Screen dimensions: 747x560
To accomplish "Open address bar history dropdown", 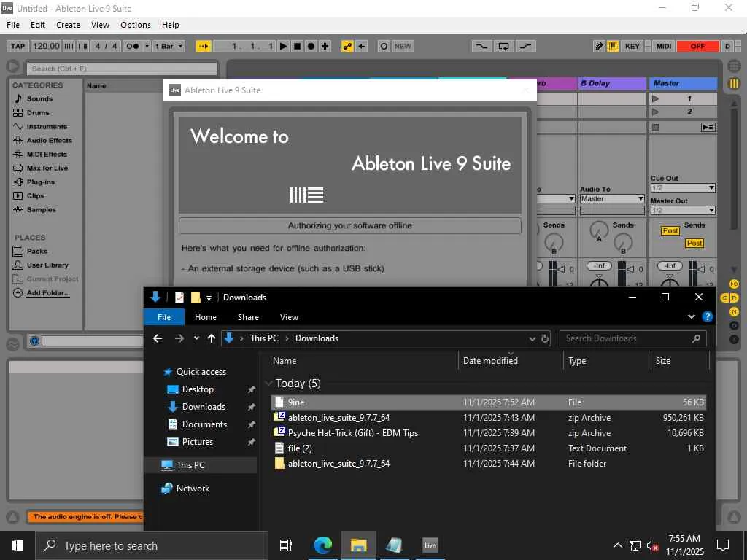I will (532, 338).
